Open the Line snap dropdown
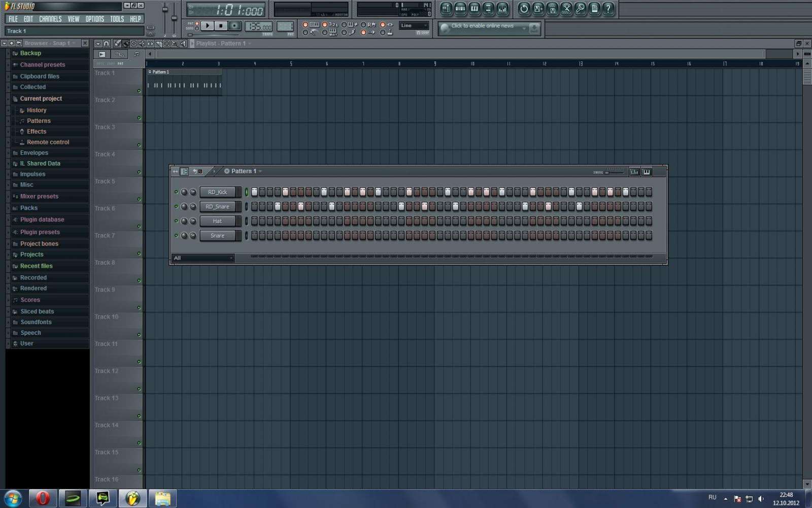The height and width of the screenshot is (508, 812). pyautogui.click(x=414, y=25)
